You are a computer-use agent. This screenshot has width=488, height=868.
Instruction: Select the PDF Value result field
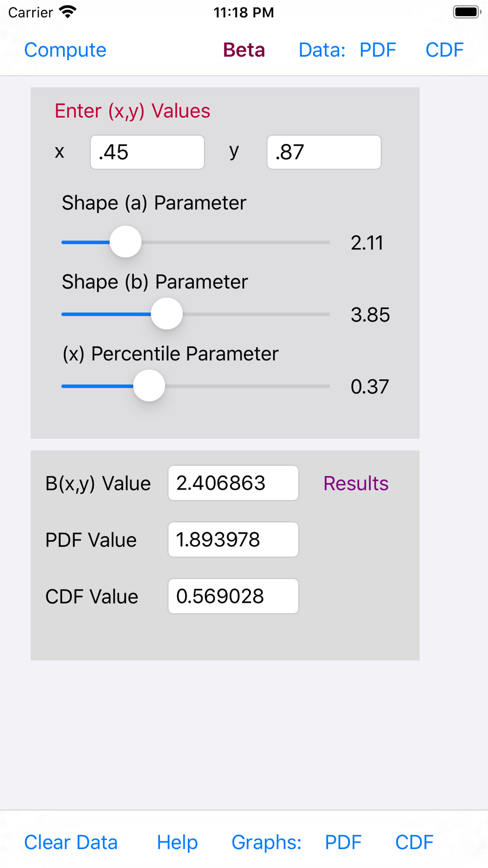click(x=233, y=539)
